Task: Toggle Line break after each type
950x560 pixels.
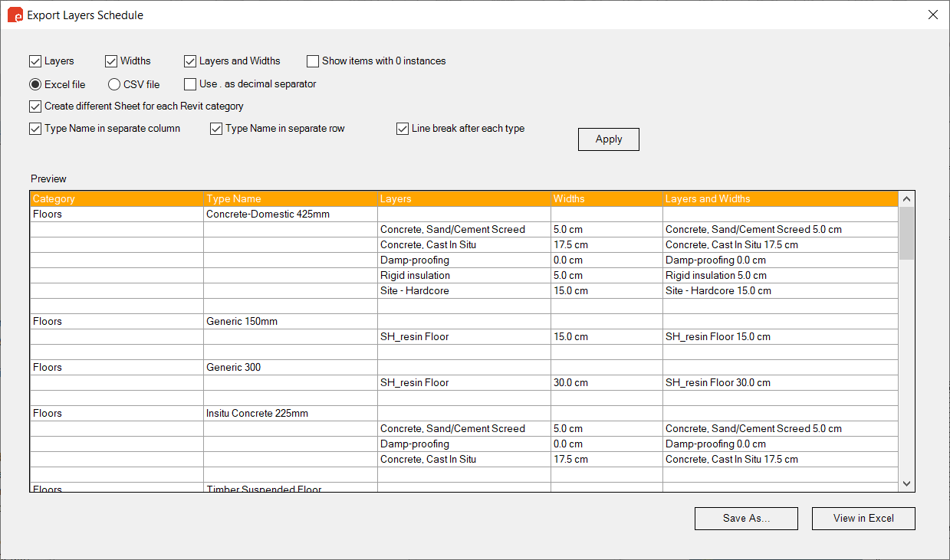Action: 403,129
